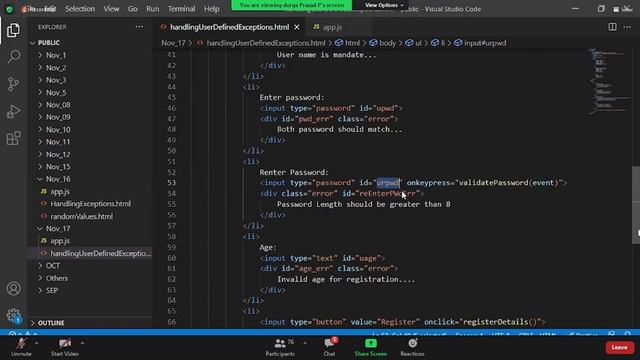Open the Accounts menu icon
Screen dimensions: 640x360
[x=13, y=289]
